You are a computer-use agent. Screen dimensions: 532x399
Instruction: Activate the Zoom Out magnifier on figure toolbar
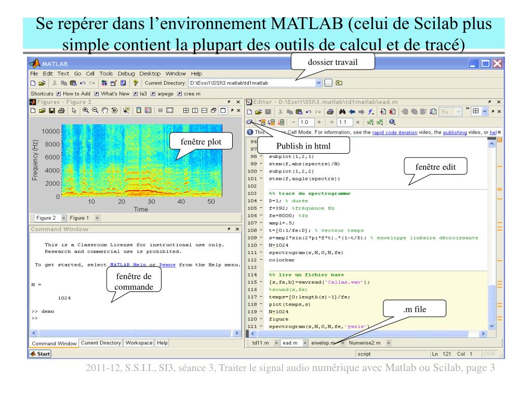click(95, 110)
